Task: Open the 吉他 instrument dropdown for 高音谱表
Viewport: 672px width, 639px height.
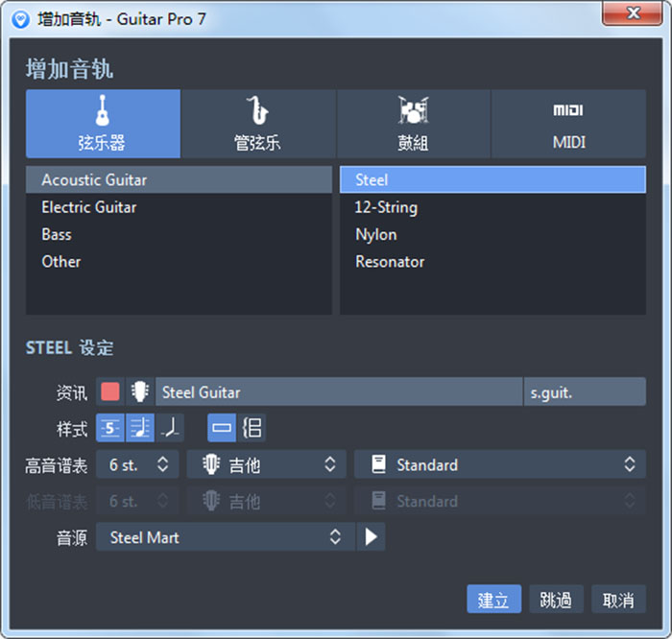Action: (x=267, y=464)
